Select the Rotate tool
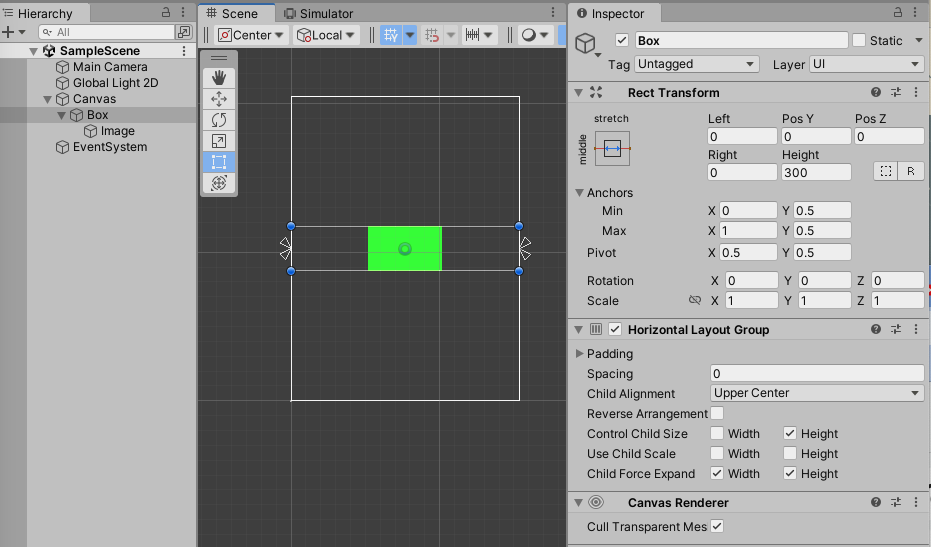 (218, 120)
